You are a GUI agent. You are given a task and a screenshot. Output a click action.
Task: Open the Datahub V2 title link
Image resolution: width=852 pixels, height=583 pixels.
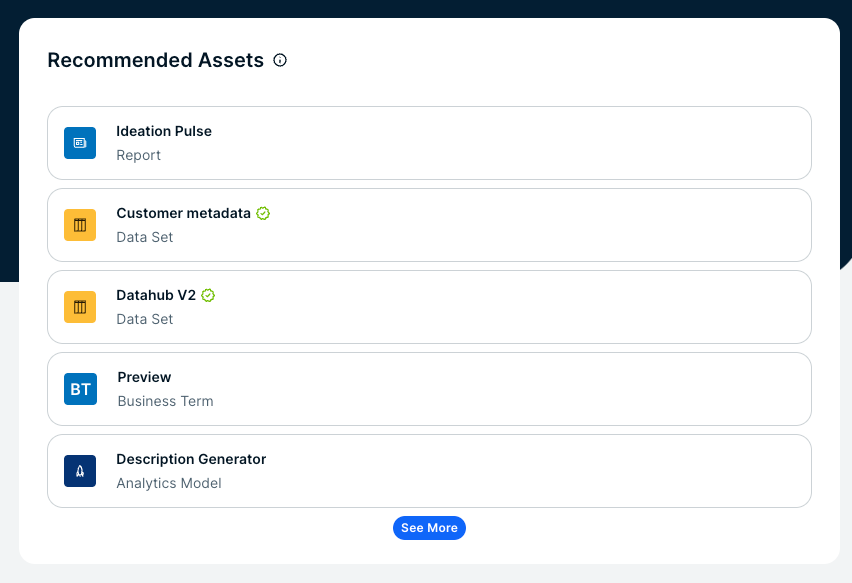[156, 295]
